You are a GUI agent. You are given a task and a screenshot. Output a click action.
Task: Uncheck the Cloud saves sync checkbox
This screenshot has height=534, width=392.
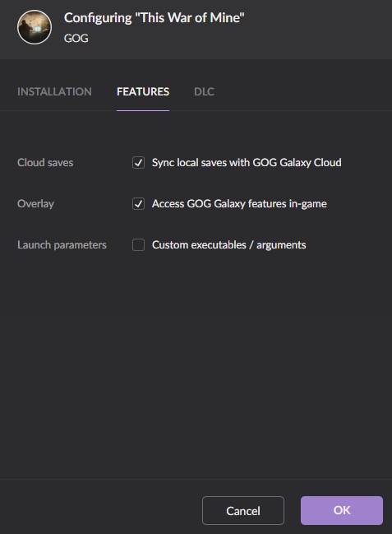tap(139, 162)
